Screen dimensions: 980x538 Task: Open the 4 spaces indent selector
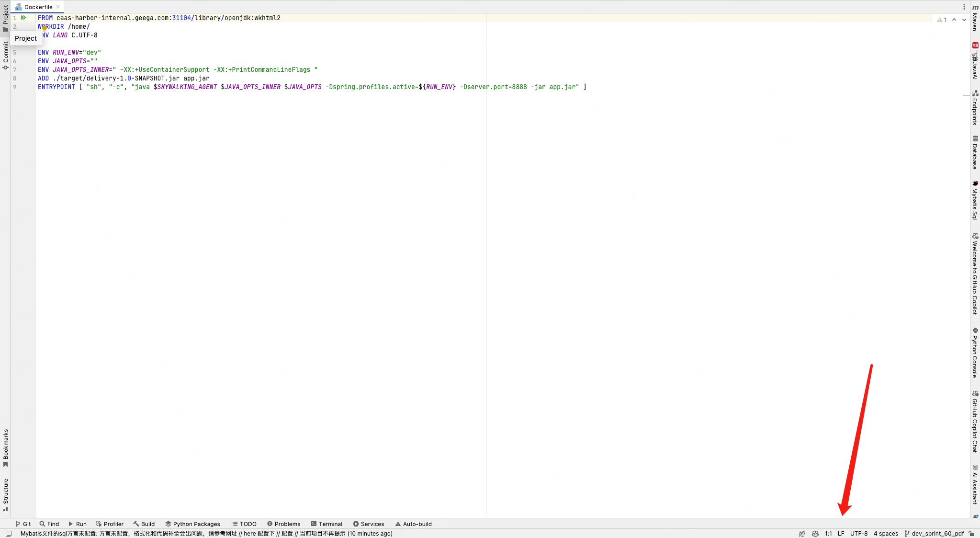click(885, 533)
